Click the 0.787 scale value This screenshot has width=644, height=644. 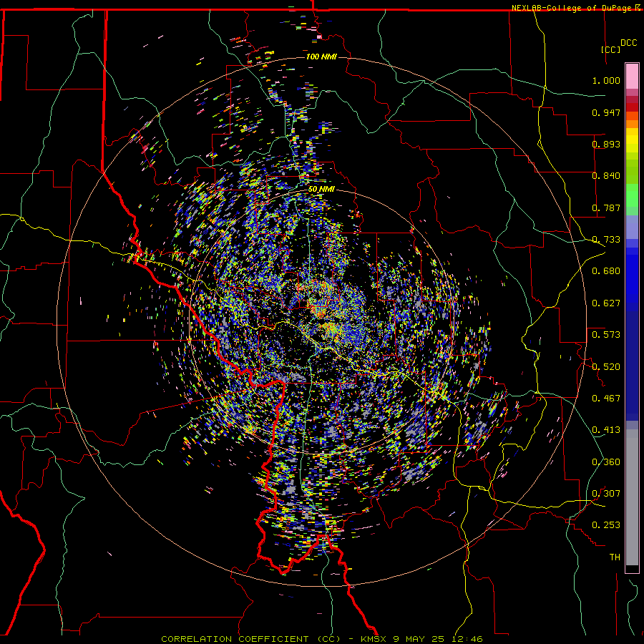pos(606,208)
